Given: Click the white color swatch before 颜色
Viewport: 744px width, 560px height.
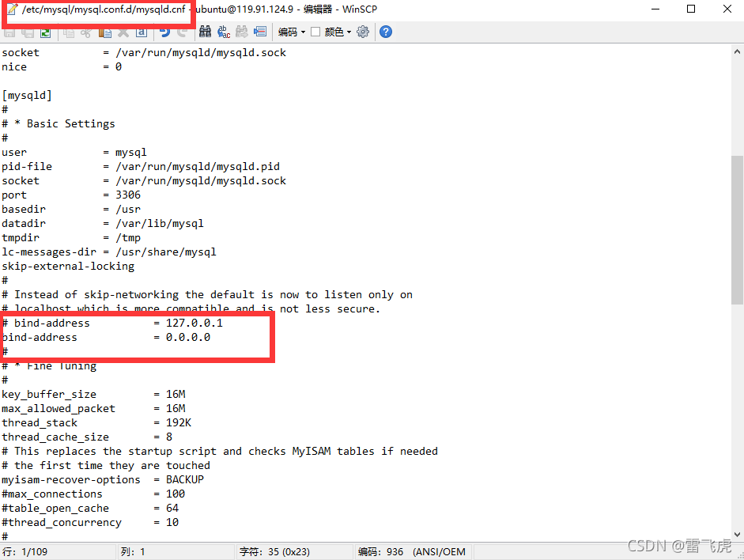Looking at the screenshot, I should coord(315,32).
